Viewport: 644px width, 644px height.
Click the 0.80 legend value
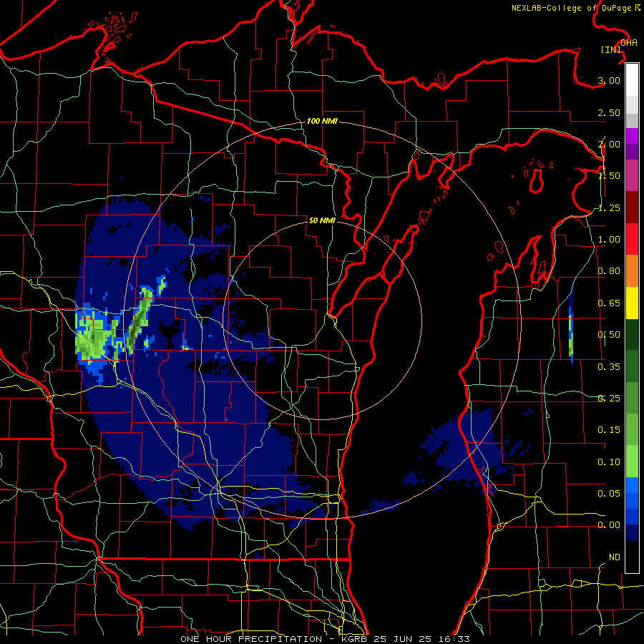tap(609, 271)
